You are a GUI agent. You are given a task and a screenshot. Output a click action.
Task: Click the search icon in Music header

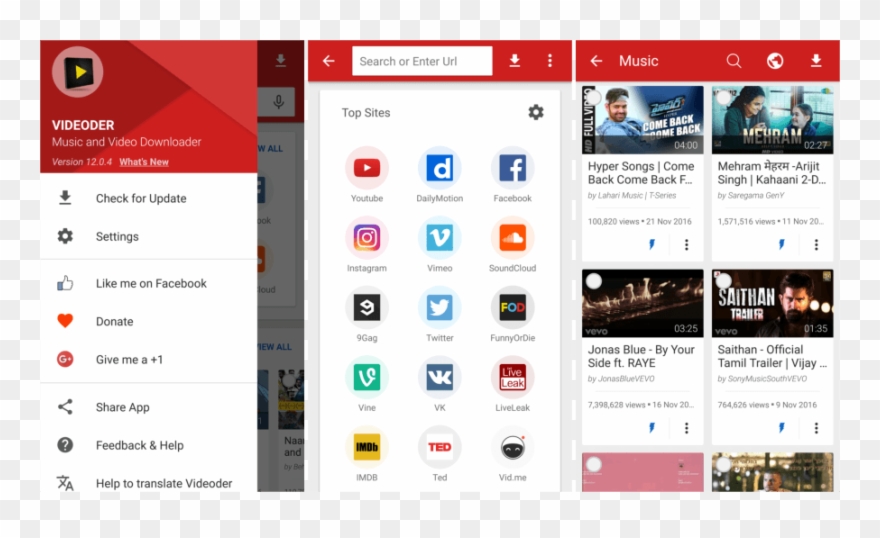click(734, 61)
